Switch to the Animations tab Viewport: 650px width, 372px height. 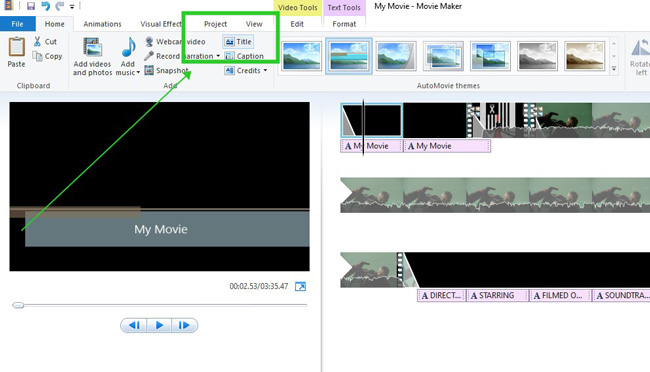(x=102, y=24)
